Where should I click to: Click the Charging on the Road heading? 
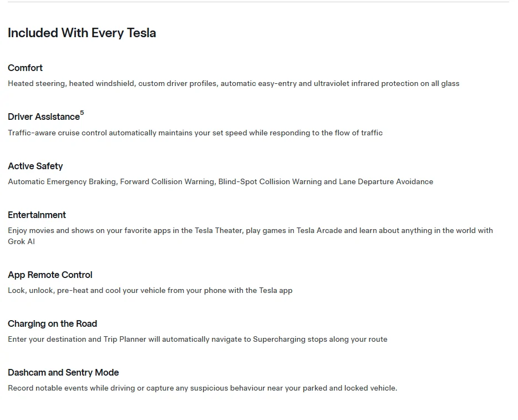[52, 323]
